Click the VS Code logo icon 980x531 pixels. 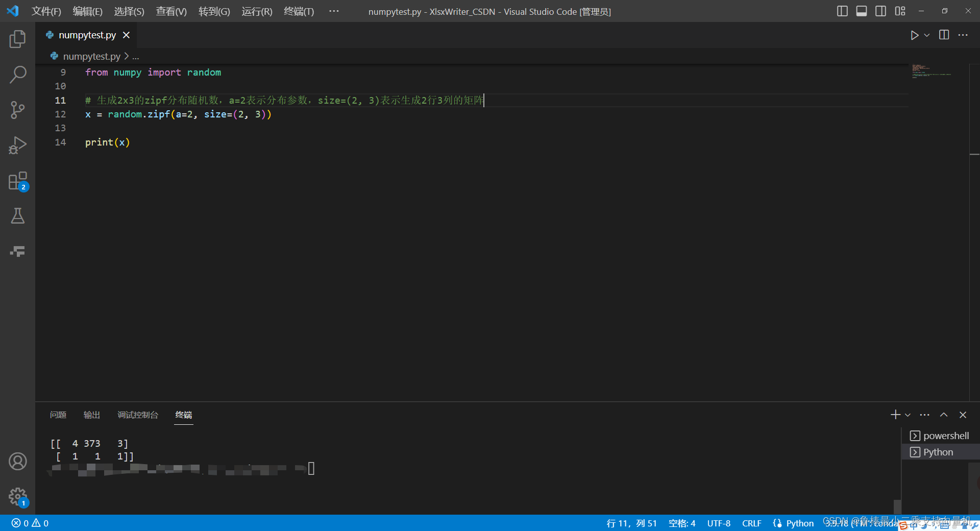point(13,11)
